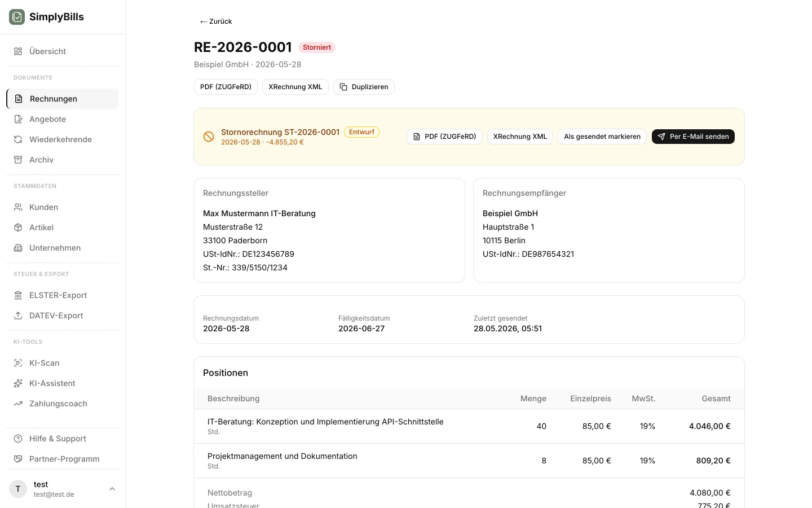Open Zahlungscoach tool
This screenshot has height=508, width=812.
[63, 404]
